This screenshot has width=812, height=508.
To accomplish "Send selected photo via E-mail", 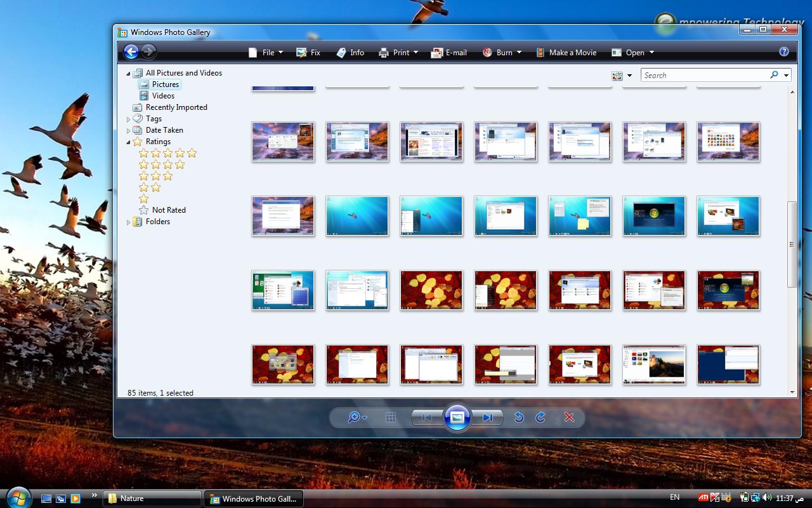I will (x=449, y=53).
